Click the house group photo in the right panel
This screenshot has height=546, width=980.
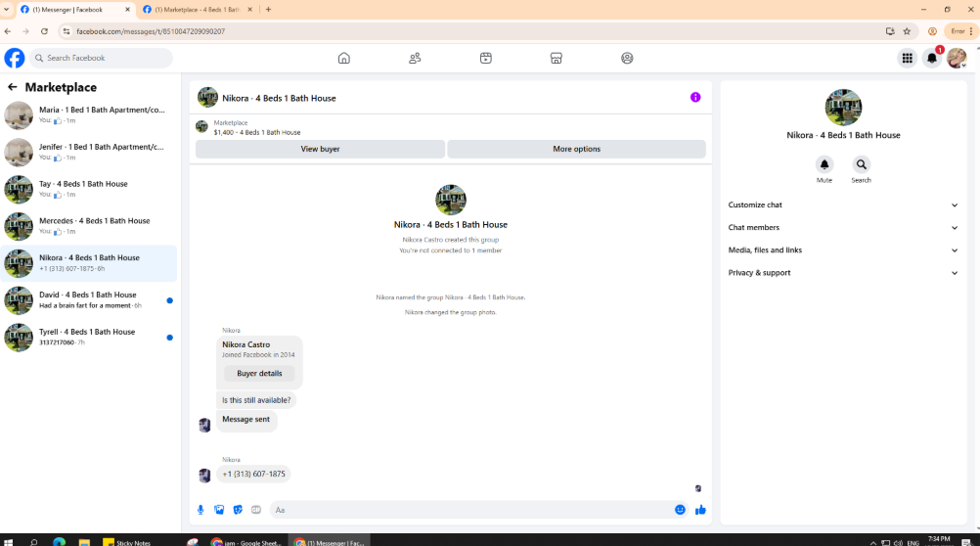(843, 107)
